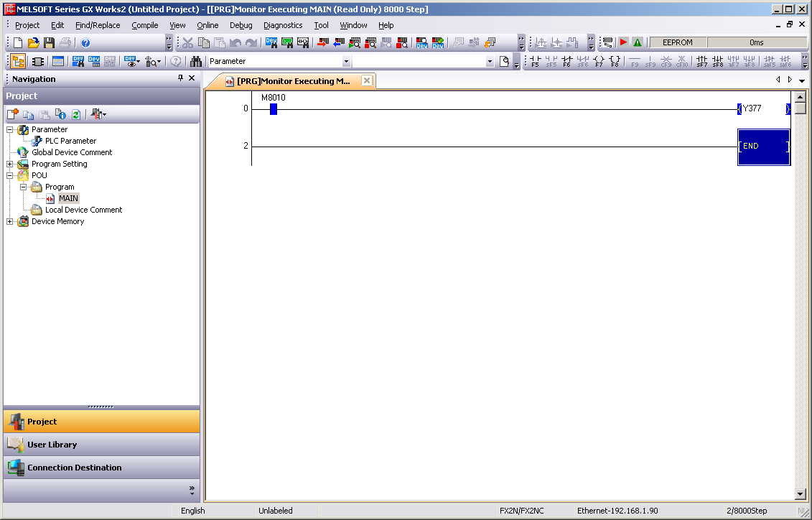Toggle the Navigation window view button
This screenshot has width=812, height=520.
point(18,62)
